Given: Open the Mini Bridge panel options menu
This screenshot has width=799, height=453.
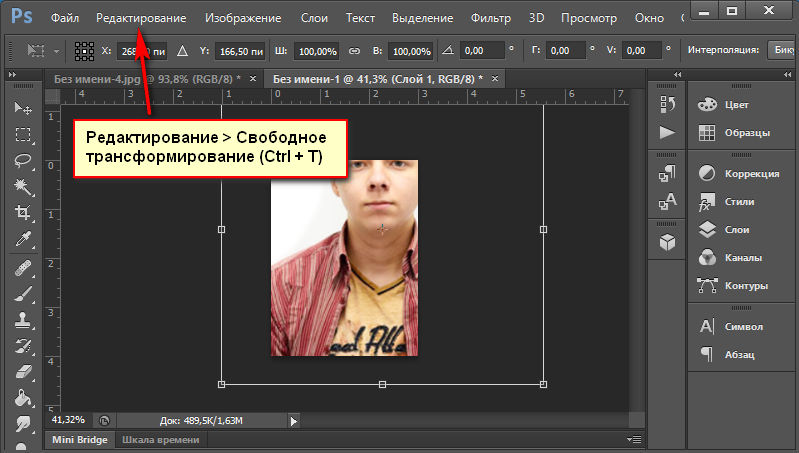Looking at the screenshot, I should (631, 440).
